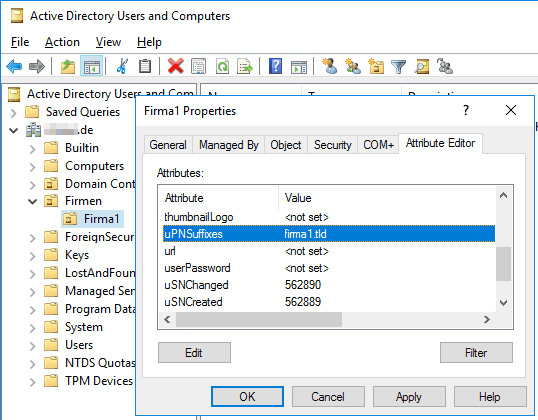
Task: Click the dialog's question mark help icon
Action: (x=466, y=110)
